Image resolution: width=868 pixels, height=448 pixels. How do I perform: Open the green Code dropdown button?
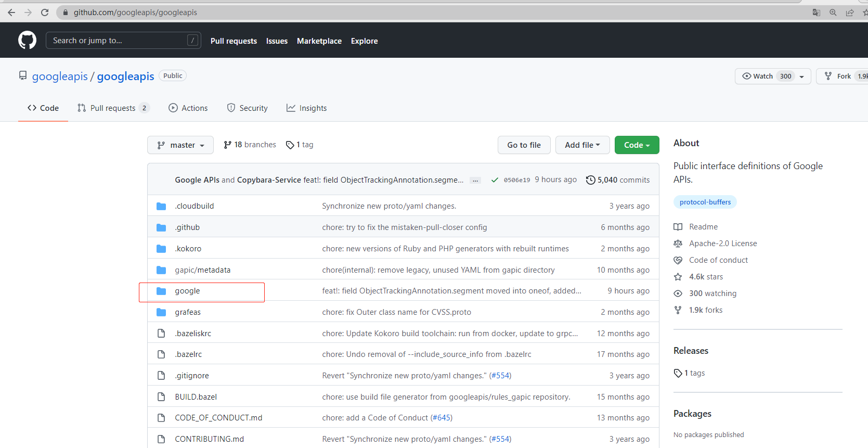point(637,145)
